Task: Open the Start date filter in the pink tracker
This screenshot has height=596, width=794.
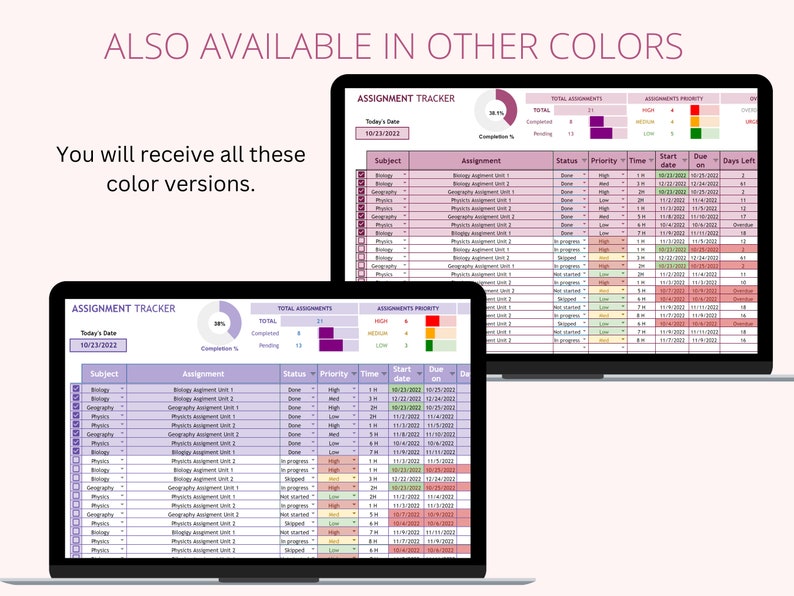Action: pos(685,161)
